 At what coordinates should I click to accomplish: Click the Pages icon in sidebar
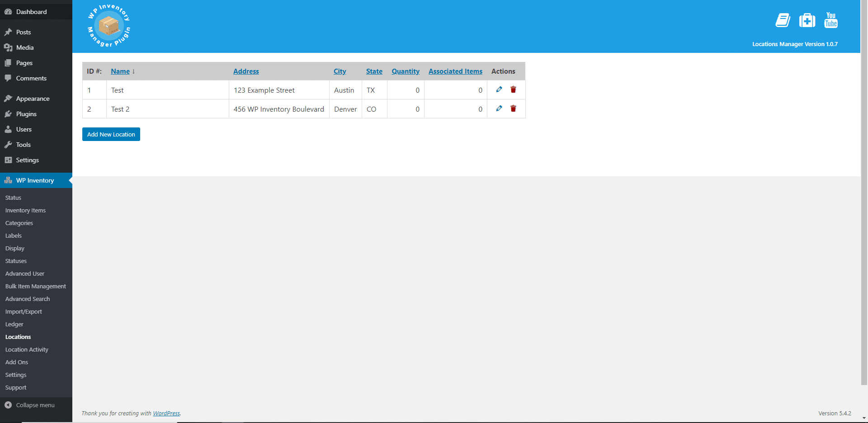8,63
